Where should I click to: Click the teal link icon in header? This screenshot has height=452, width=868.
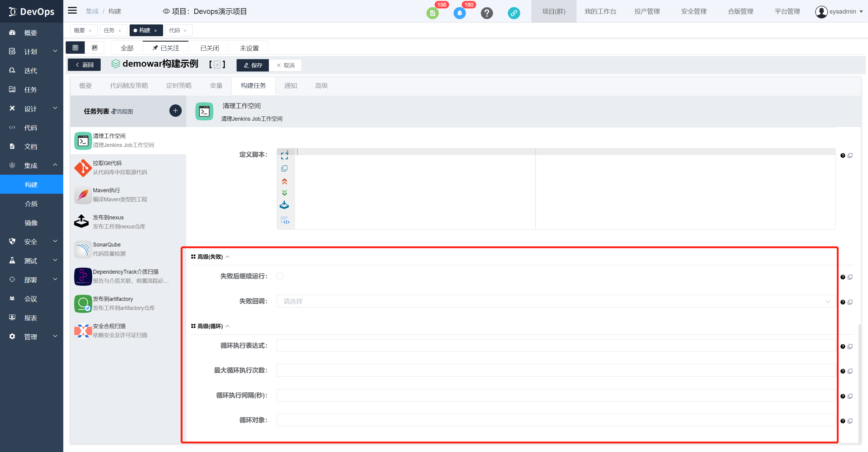point(514,13)
